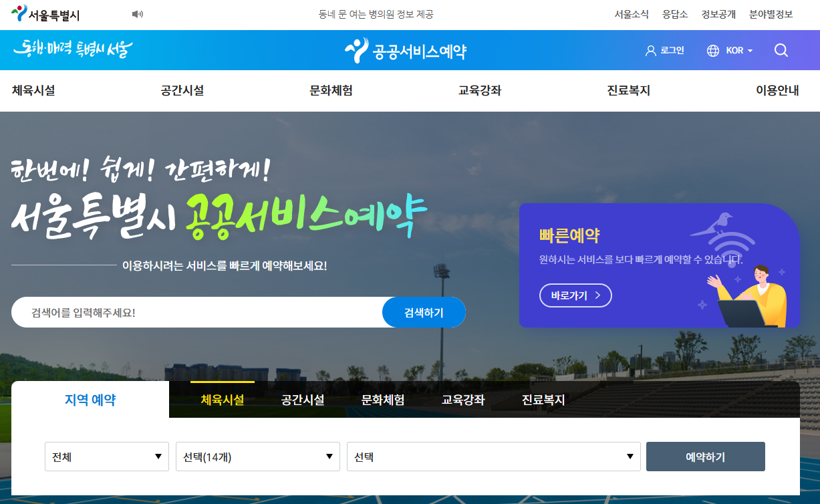Open the magnifier search icon in header
The height and width of the screenshot is (504, 820).
(x=781, y=50)
